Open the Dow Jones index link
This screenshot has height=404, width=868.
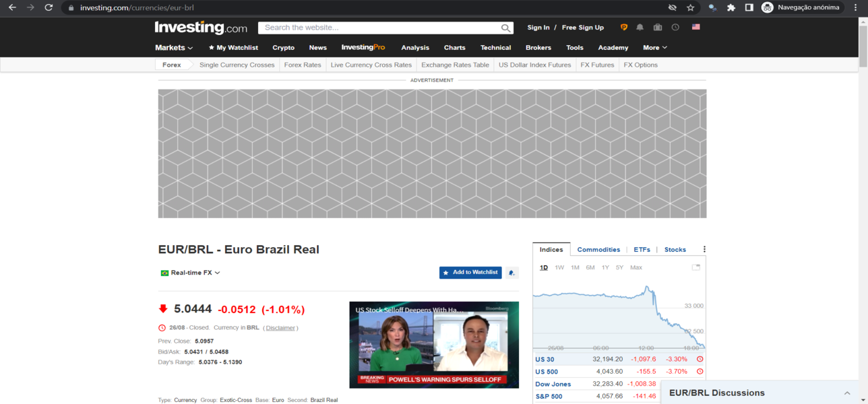coord(553,384)
